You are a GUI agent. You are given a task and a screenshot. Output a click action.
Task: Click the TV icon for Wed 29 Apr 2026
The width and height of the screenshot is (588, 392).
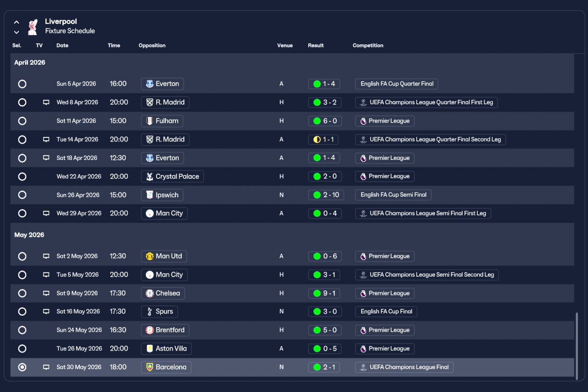(x=46, y=213)
